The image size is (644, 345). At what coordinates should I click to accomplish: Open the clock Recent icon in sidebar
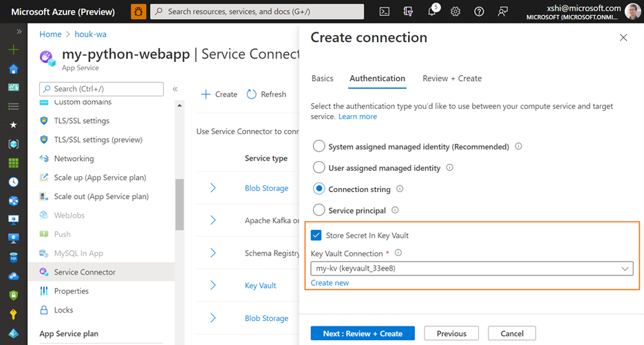14,182
